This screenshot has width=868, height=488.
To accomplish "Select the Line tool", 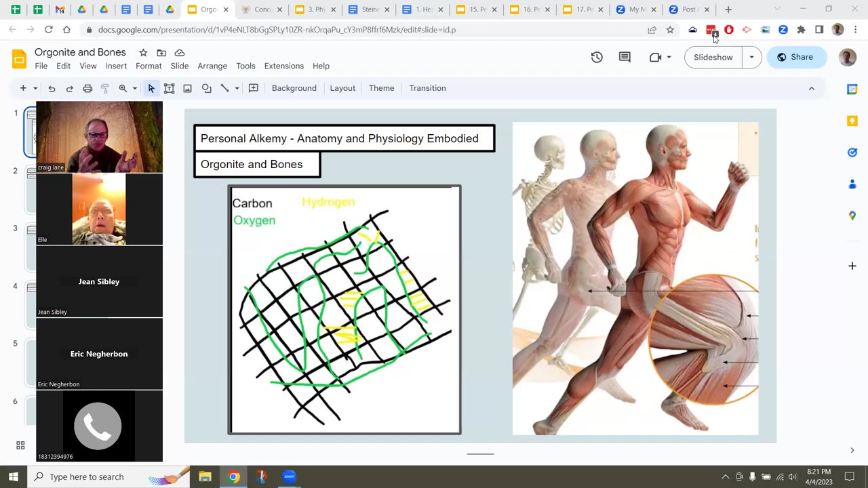I will (224, 88).
